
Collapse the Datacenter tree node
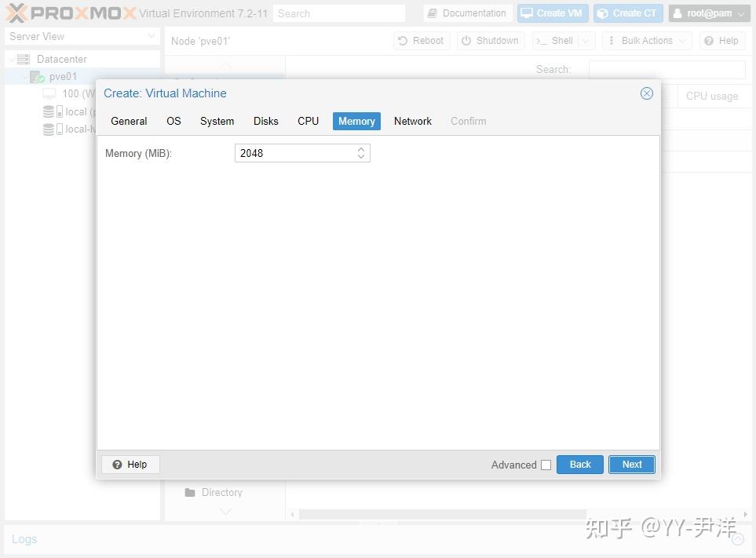(x=11, y=58)
